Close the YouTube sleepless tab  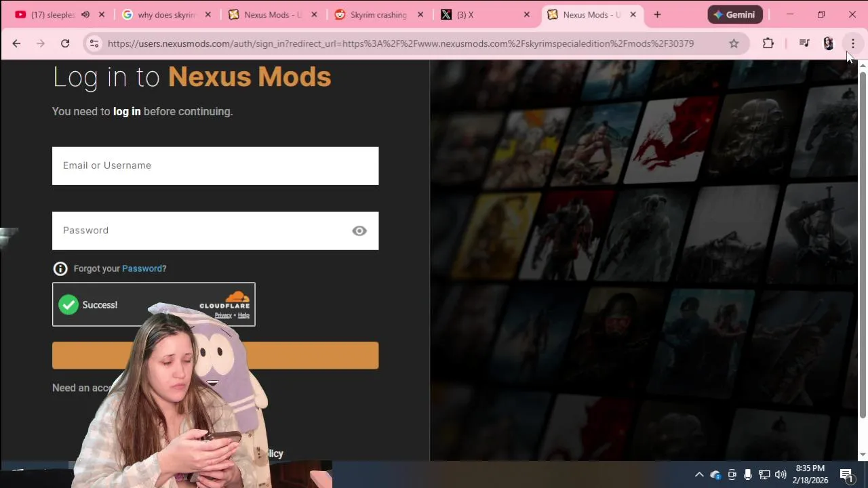point(102,14)
